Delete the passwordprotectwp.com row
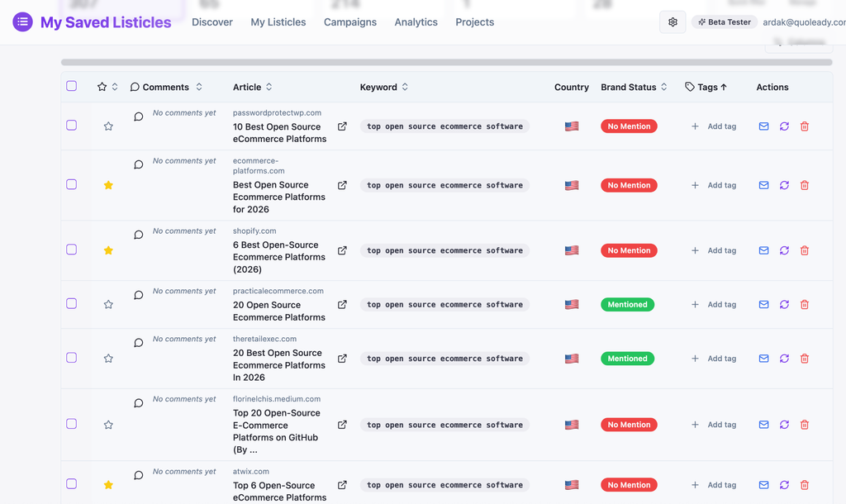The height and width of the screenshot is (504, 846). pos(805,126)
